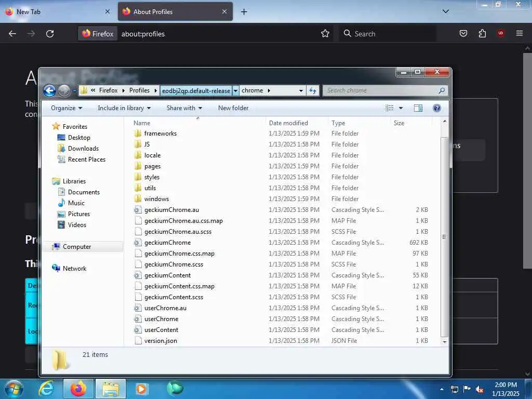
Task: Click the Search chrome input field
Action: [380, 90]
